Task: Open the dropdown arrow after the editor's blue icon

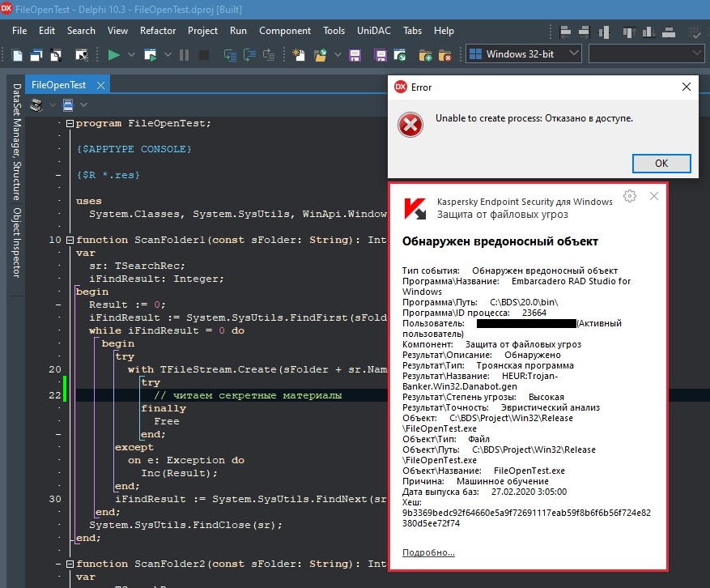Action: (x=83, y=105)
